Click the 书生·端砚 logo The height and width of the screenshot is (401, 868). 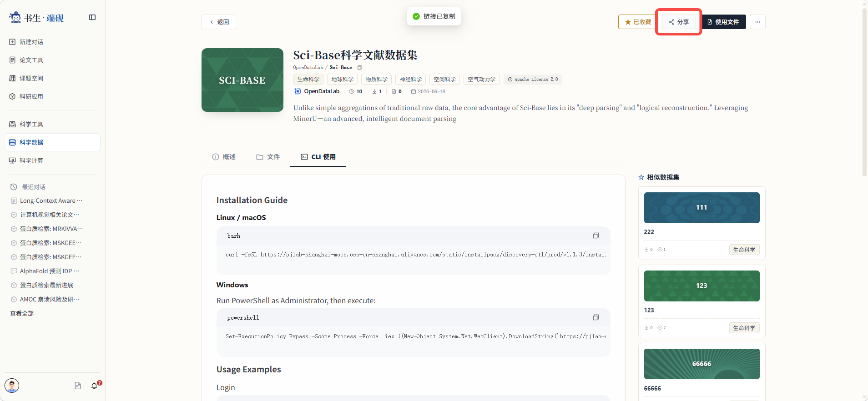(36, 18)
